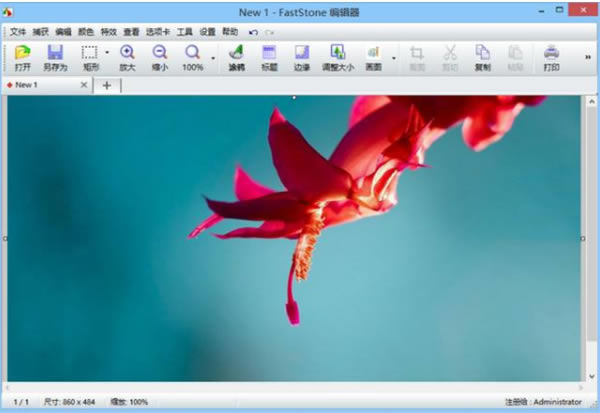
Task: Click the top canvas resize handle
Action: [294, 98]
